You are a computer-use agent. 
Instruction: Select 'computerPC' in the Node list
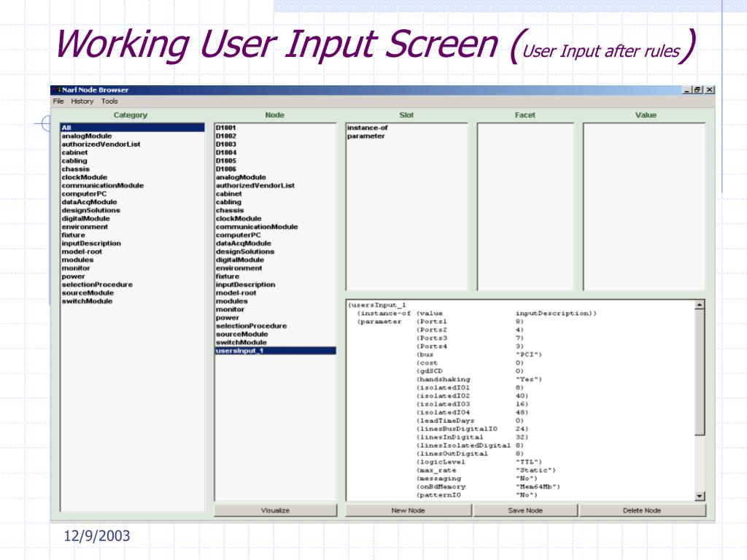[239, 235]
